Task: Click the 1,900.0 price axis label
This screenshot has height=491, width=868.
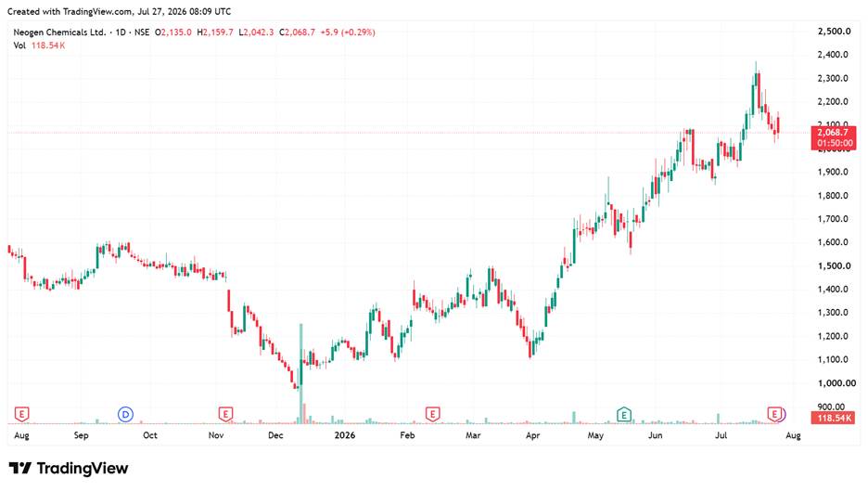Action: (x=833, y=172)
